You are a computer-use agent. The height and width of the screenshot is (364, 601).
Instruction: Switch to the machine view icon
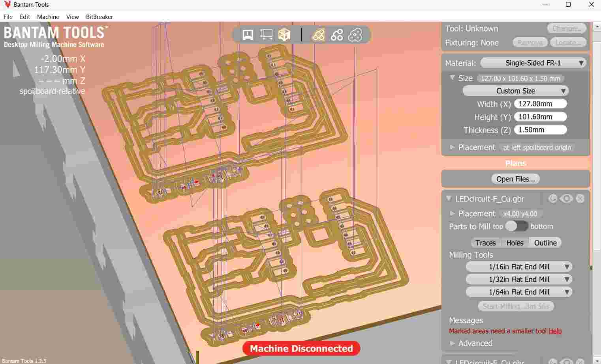coord(248,35)
